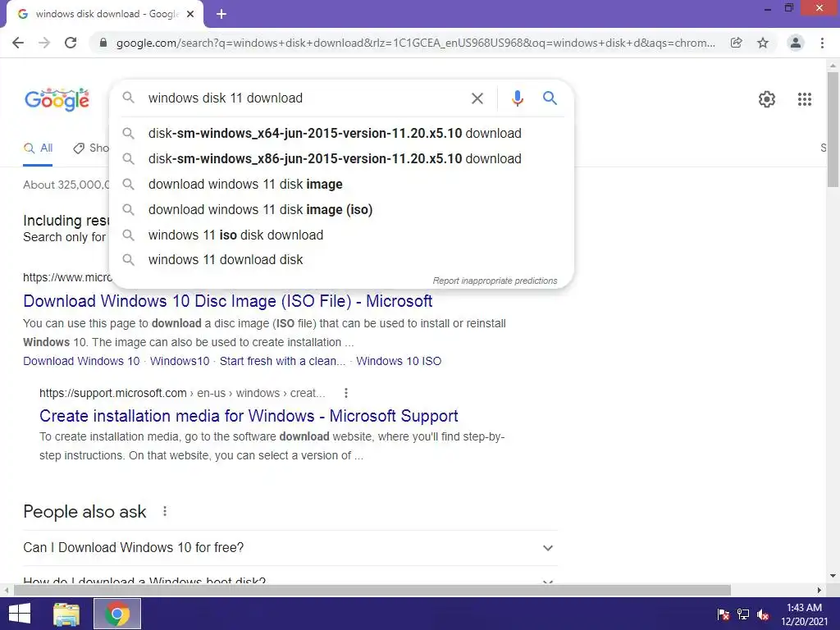Open Action Center flag in system tray
This screenshot has height=630, width=840.
724,614
